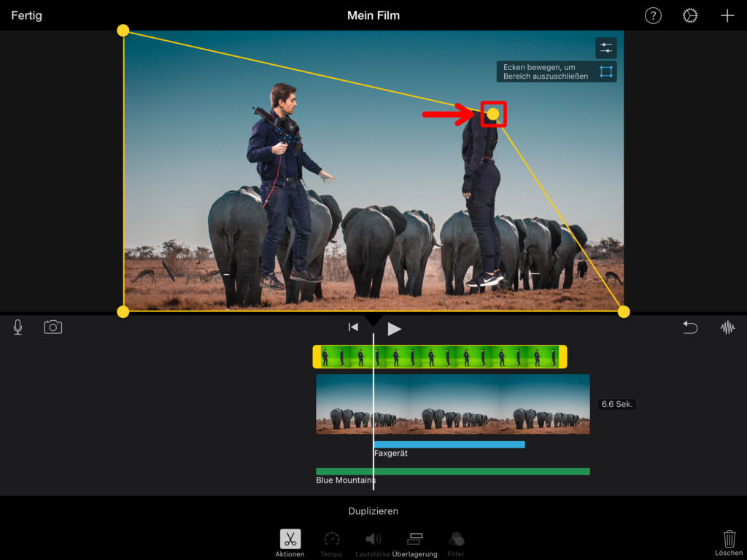Record voiceover with the microphone icon
The height and width of the screenshot is (560, 747).
[x=18, y=327]
